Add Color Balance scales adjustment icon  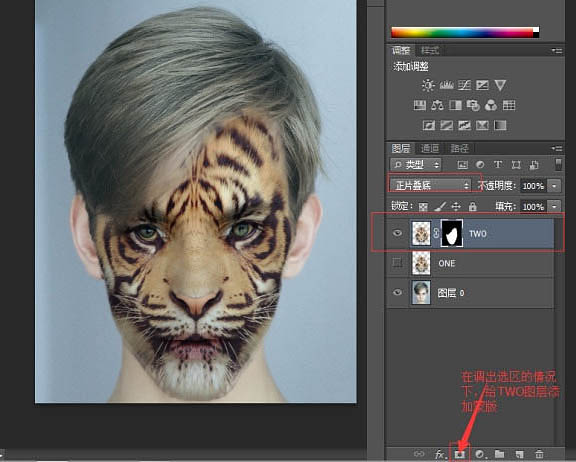[x=437, y=105]
